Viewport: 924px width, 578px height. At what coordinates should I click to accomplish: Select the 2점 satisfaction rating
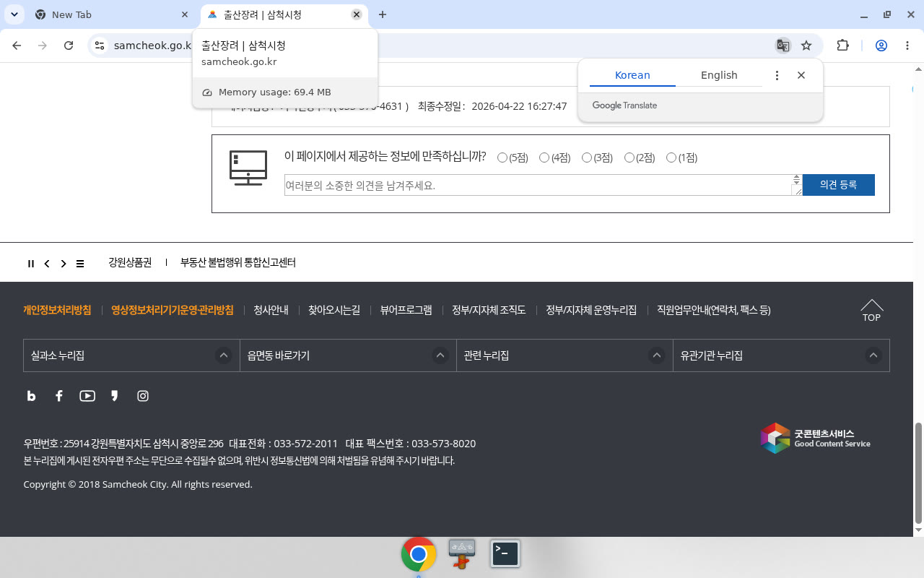629,158
